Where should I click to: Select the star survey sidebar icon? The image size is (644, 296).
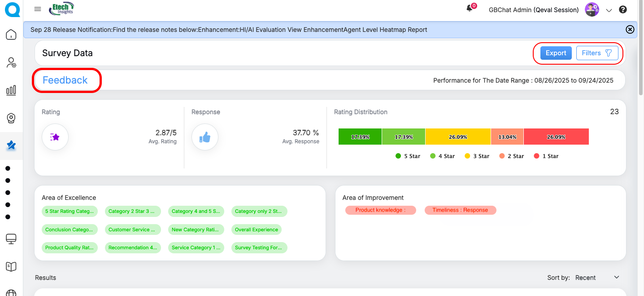tap(11, 146)
